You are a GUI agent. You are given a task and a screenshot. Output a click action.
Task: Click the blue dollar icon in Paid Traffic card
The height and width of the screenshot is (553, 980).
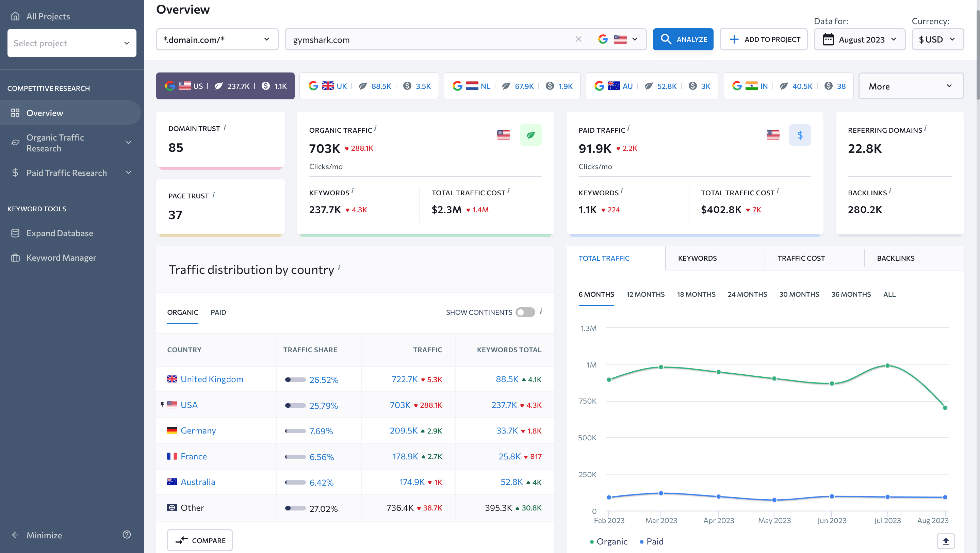tap(800, 135)
